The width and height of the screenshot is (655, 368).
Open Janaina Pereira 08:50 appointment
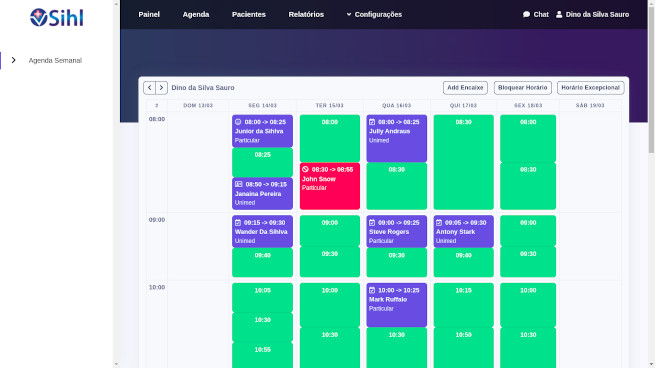(262, 193)
